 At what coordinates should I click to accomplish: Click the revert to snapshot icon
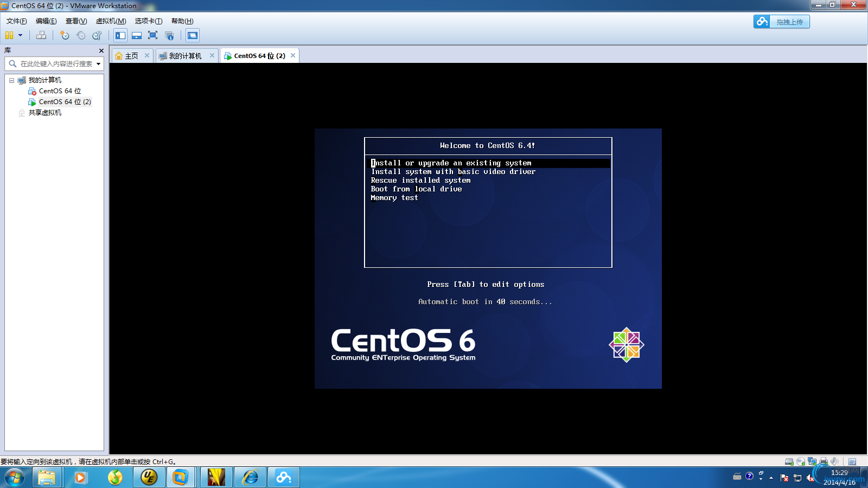tap(81, 35)
